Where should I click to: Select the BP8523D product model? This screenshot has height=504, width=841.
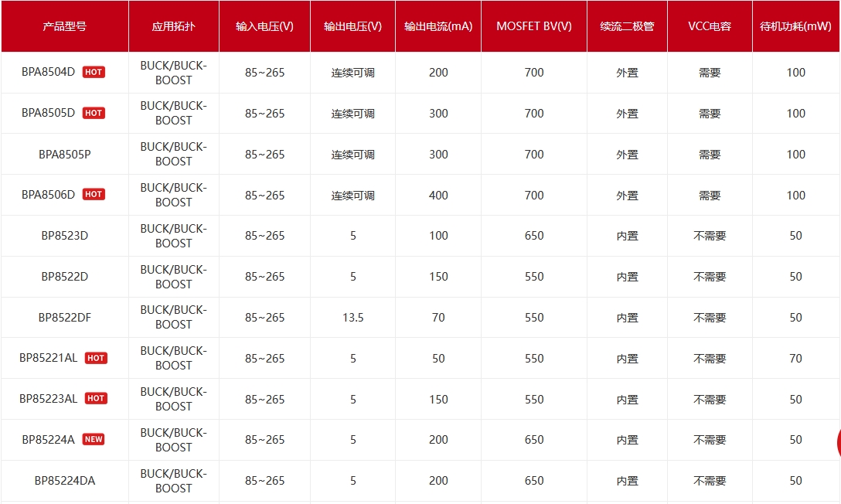(65, 236)
